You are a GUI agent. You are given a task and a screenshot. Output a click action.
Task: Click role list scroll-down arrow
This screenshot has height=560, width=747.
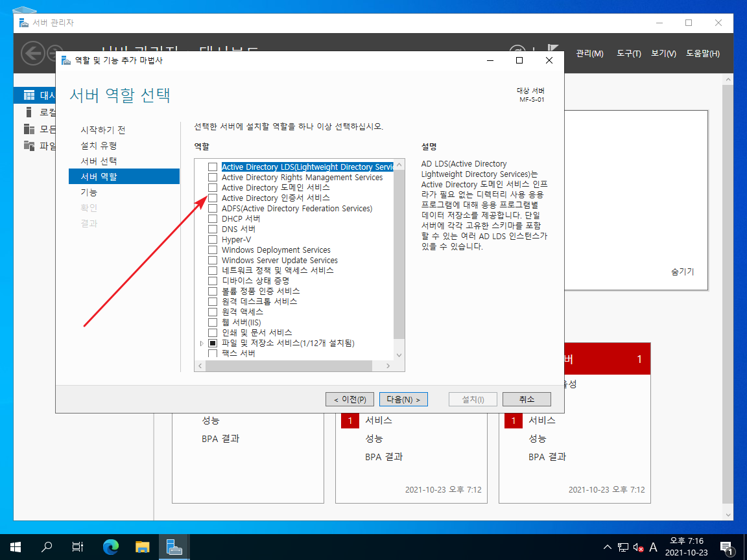point(399,355)
